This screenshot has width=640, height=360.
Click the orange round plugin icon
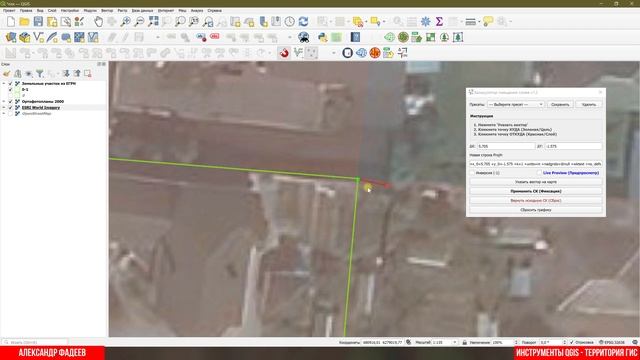[x=375, y=53]
